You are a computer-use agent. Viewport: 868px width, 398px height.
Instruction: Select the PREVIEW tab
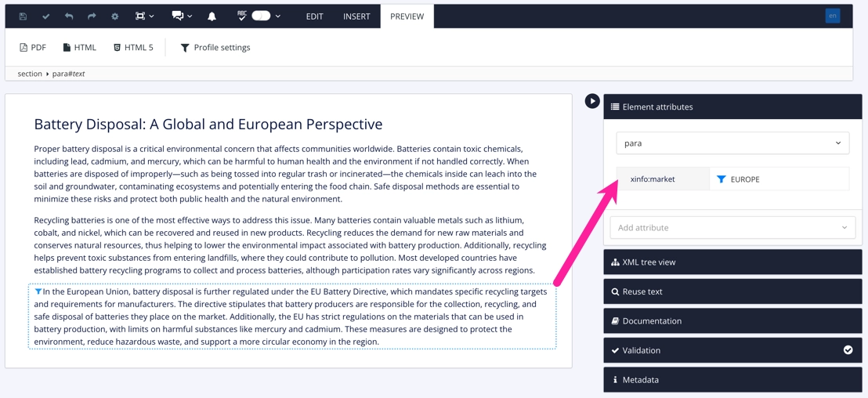coord(407,16)
